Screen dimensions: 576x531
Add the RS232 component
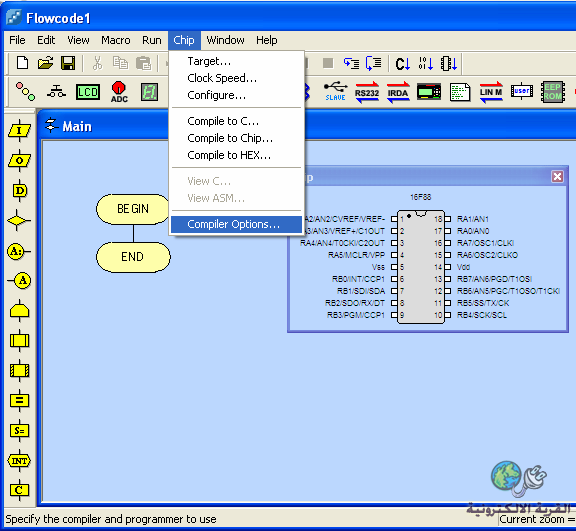click(x=367, y=92)
